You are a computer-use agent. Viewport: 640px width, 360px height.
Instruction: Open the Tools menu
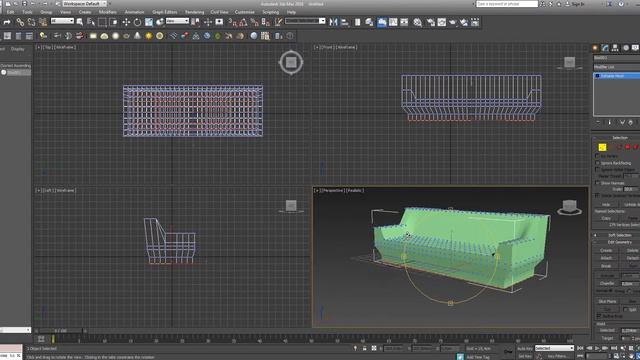pyautogui.click(x=27, y=12)
